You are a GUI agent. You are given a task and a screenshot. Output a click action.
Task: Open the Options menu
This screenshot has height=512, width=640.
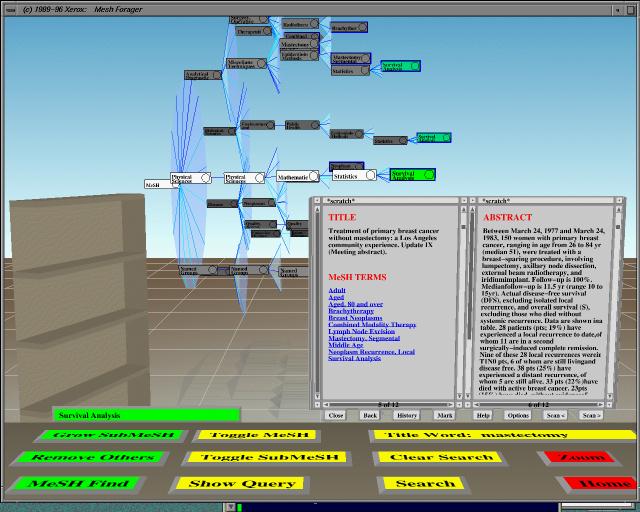coord(518,415)
